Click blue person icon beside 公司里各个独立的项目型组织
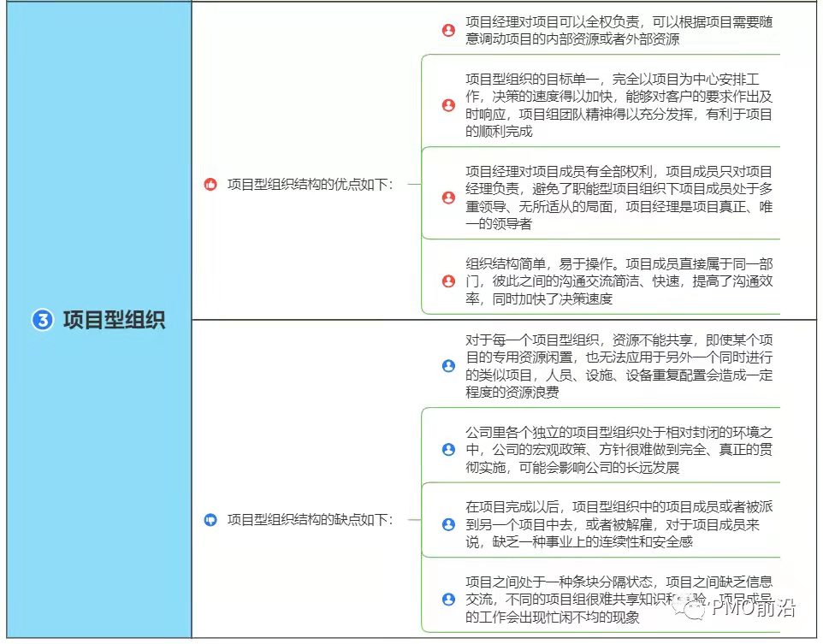 (449, 450)
